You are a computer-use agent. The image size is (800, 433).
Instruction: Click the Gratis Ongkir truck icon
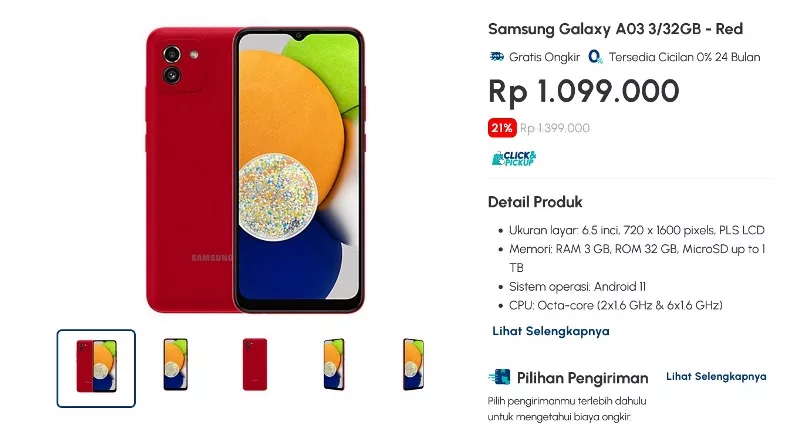pyautogui.click(x=496, y=57)
